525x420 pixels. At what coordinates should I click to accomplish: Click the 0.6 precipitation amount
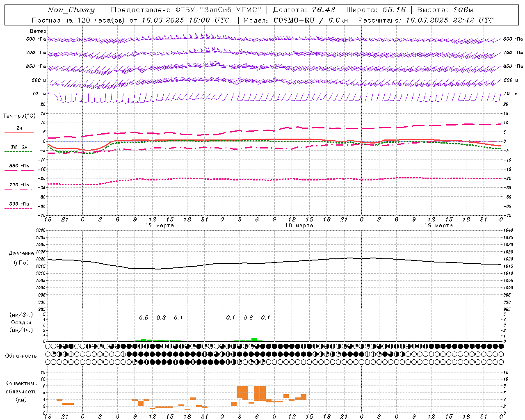248,318
